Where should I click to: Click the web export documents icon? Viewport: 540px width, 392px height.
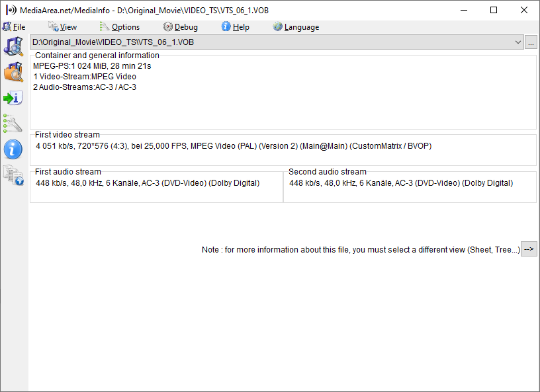point(13,175)
